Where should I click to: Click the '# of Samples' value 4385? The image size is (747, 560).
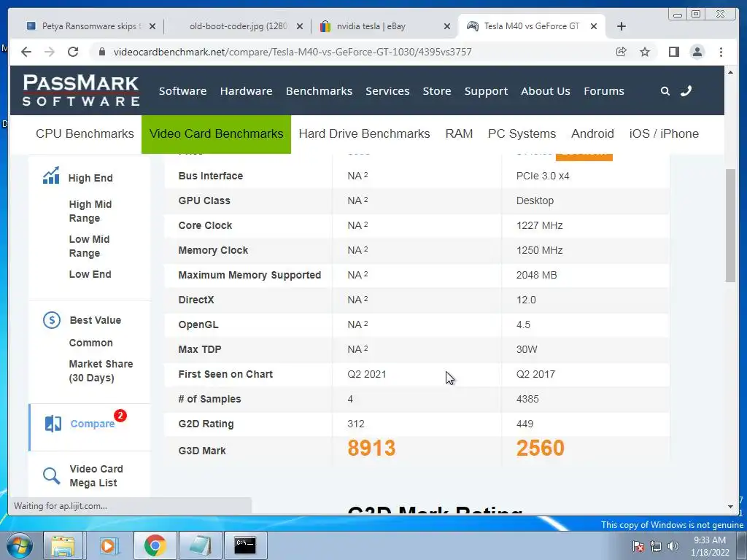[x=527, y=399]
